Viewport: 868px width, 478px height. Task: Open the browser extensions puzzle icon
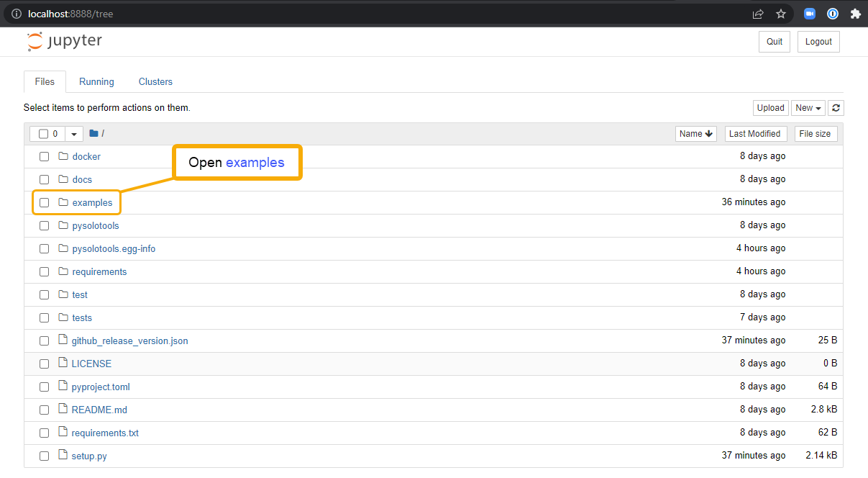tap(855, 14)
